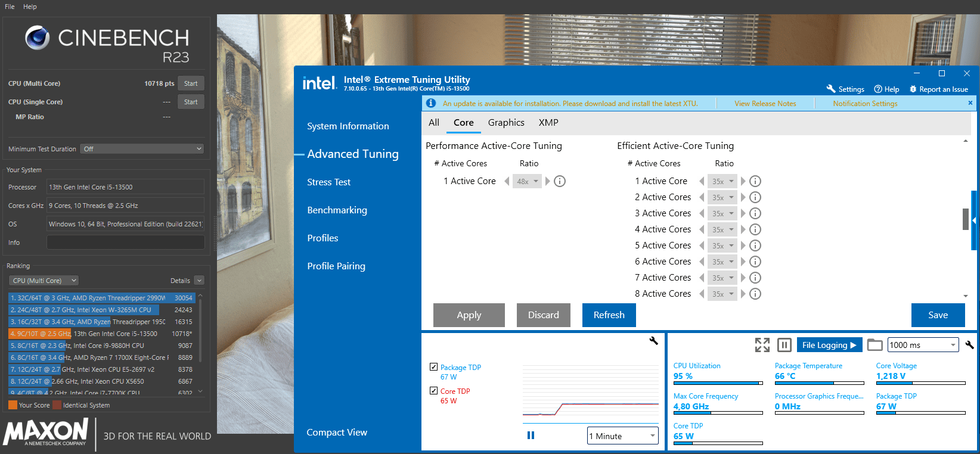Expand monitor panel to full view
This screenshot has height=454, width=980.
(x=762, y=345)
